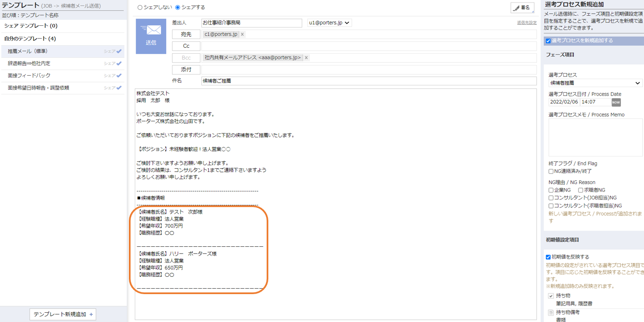Click the NOW button beside process date
The image size is (644, 322).
pyautogui.click(x=616, y=102)
